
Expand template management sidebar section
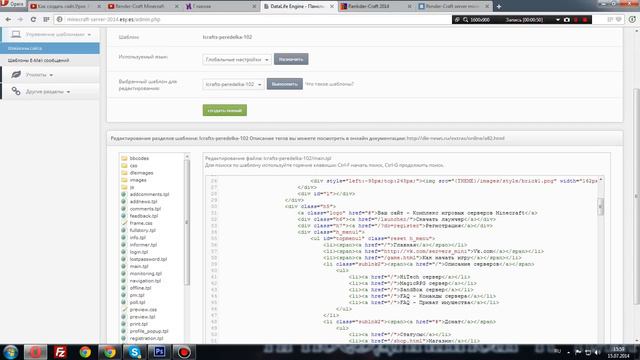pyautogui.click(x=50, y=34)
